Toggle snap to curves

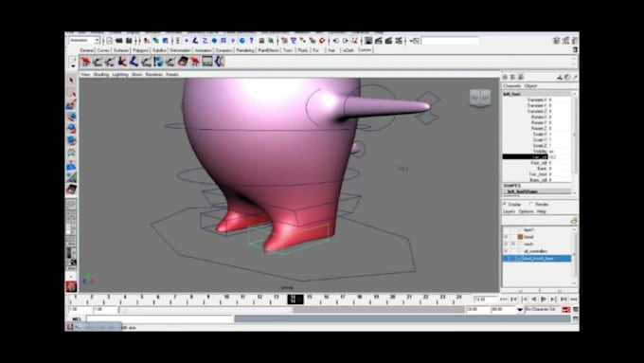tap(294, 41)
